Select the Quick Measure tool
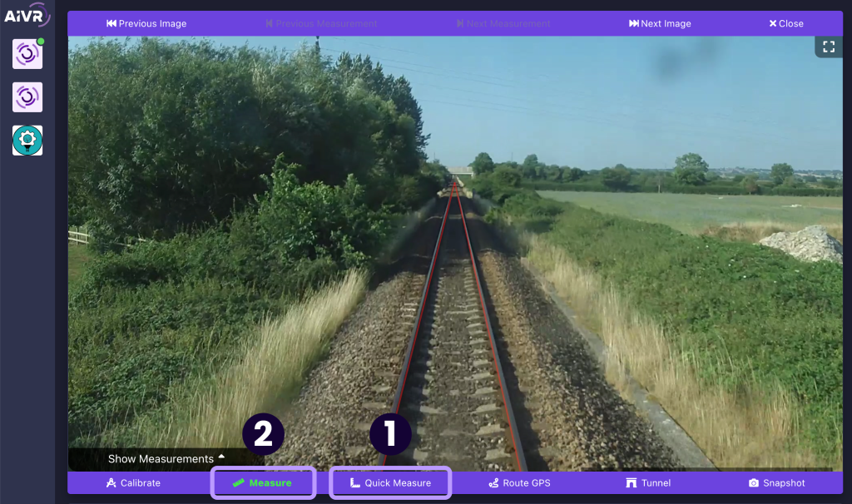 [x=390, y=483]
